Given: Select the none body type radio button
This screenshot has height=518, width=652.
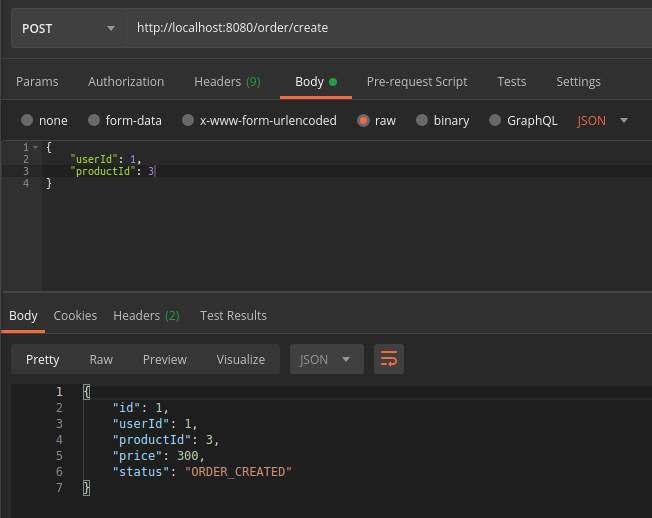Looking at the screenshot, I should tap(27, 120).
